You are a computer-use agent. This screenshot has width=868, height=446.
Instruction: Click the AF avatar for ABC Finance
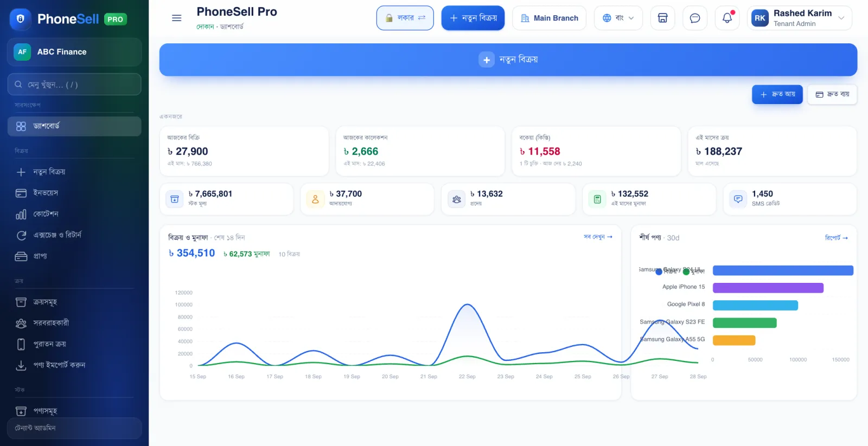pyautogui.click(x=22, y=52)
